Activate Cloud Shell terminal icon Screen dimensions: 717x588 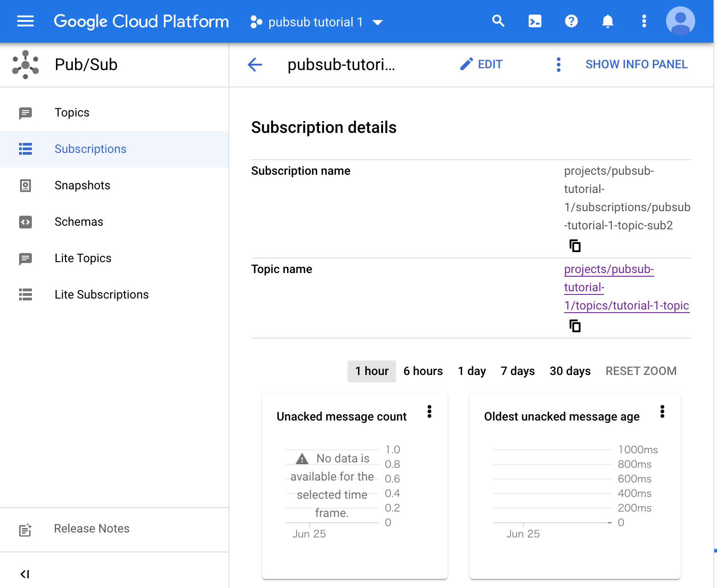pyautogui.click(x=535, y=21)
